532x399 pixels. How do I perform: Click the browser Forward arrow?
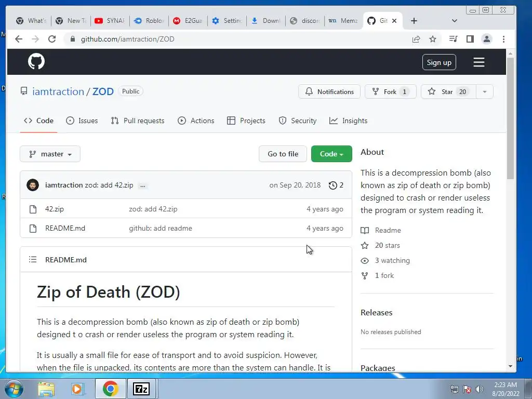(x=35, y=39)
